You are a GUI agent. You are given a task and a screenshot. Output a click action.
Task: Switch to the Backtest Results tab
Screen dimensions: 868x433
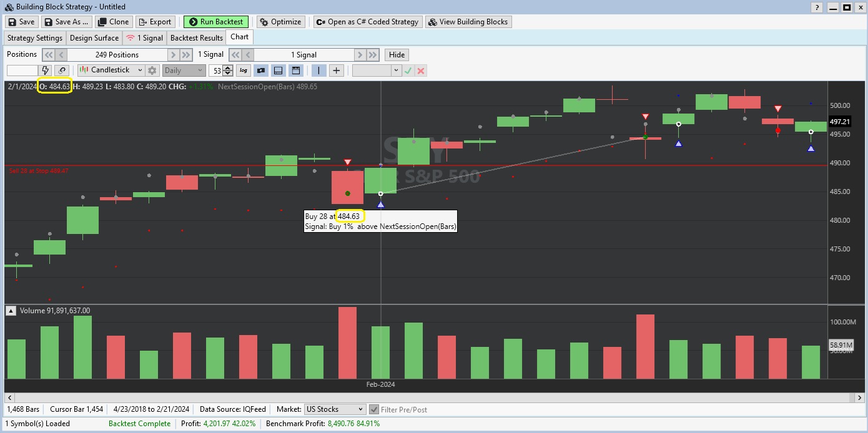[196, 38]
